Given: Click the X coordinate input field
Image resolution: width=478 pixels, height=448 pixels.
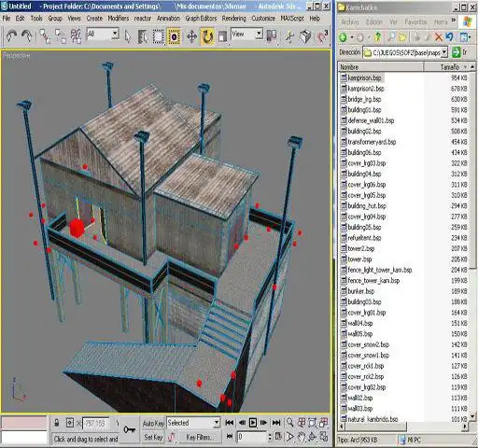Looking at the screenshot, I should [96, 423].
